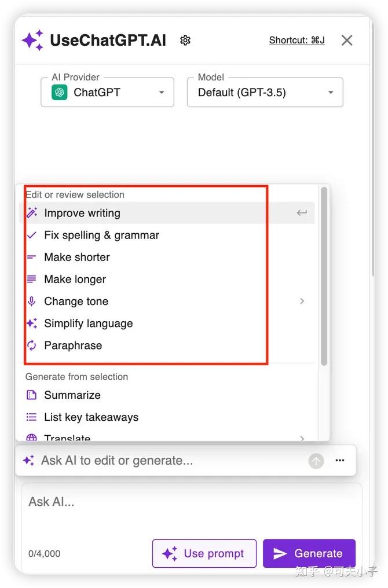Select the Simplify language menu entry
Viewport: 388px width, 588px height.
coord(89,324)
